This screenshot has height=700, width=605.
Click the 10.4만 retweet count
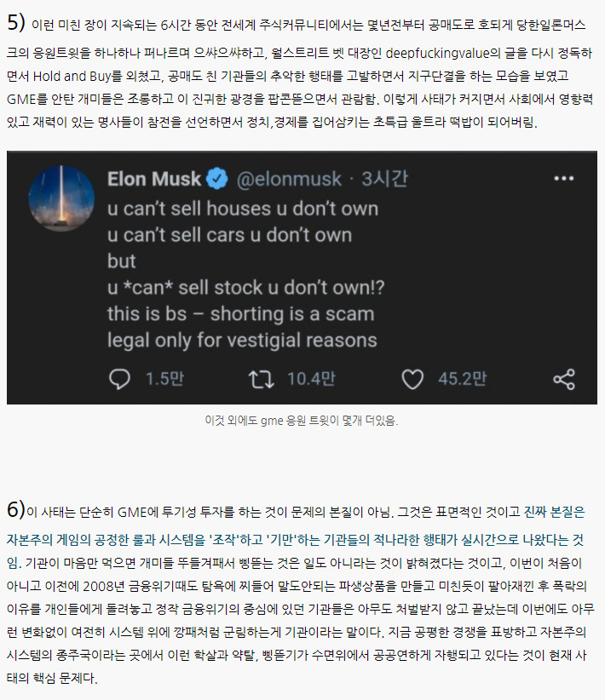tap(310, 379)
